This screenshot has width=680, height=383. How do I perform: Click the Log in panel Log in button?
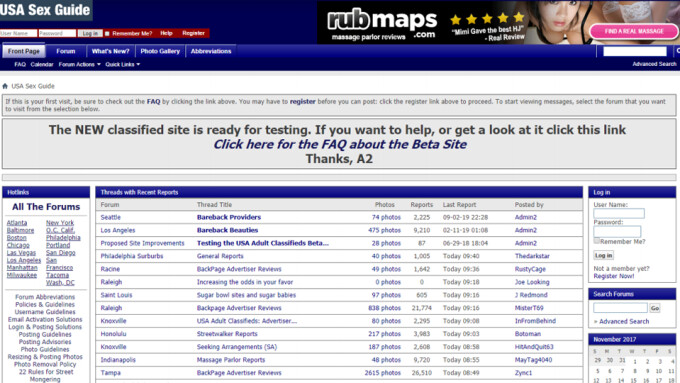click(x=603, y=255)
